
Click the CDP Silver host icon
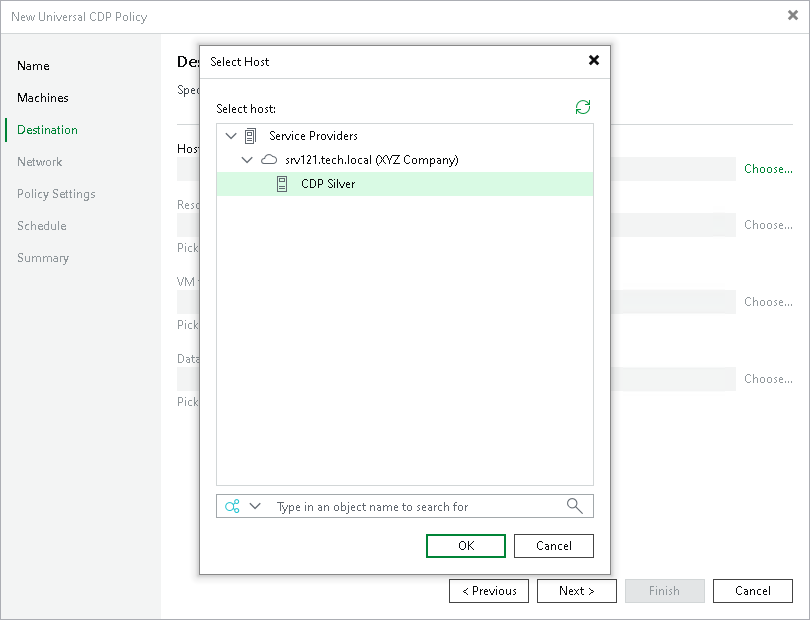click(x=282, y=183)
